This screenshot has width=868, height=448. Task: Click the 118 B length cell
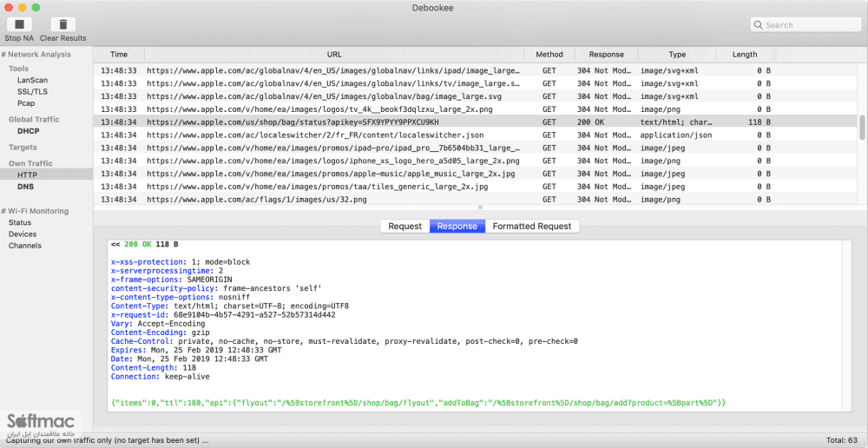click(759, 122)
